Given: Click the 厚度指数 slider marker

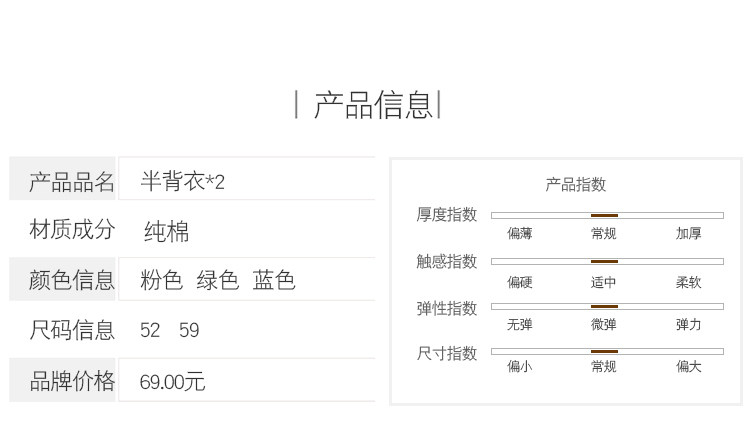Looking at the screenshot, I should (x=604, y=215).
